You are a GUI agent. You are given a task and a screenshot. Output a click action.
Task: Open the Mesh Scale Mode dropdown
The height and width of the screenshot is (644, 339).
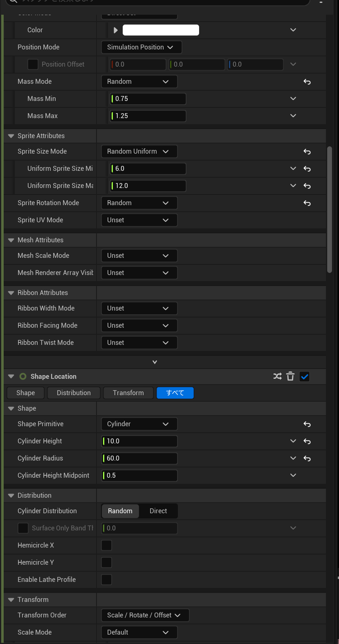click(x=139, y=255)
